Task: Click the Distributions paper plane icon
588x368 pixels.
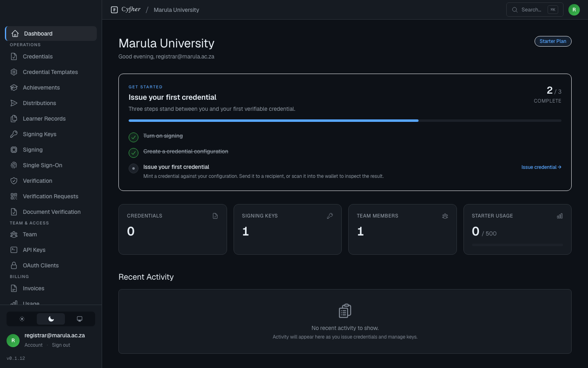Action: 14,103
